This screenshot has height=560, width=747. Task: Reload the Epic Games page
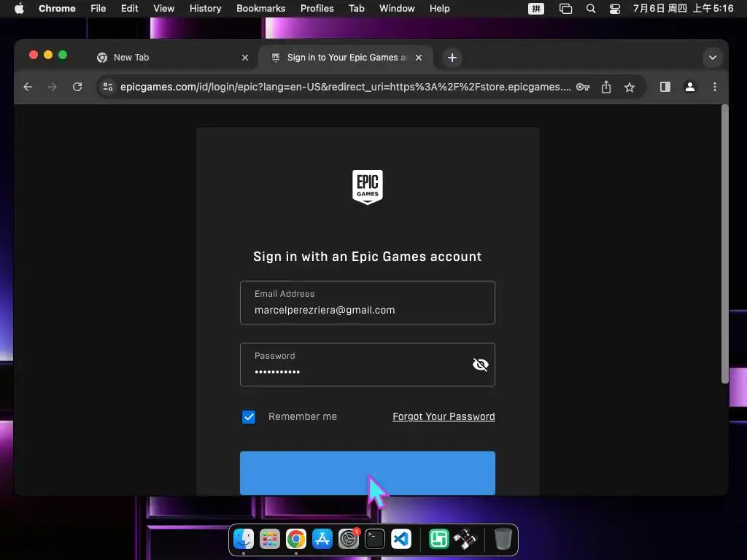point(77,87)
